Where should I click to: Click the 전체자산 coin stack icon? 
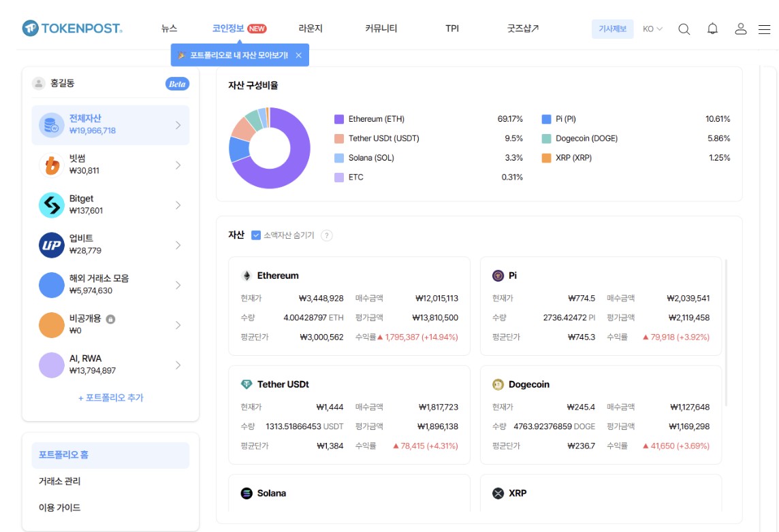[x=52, y=125]
